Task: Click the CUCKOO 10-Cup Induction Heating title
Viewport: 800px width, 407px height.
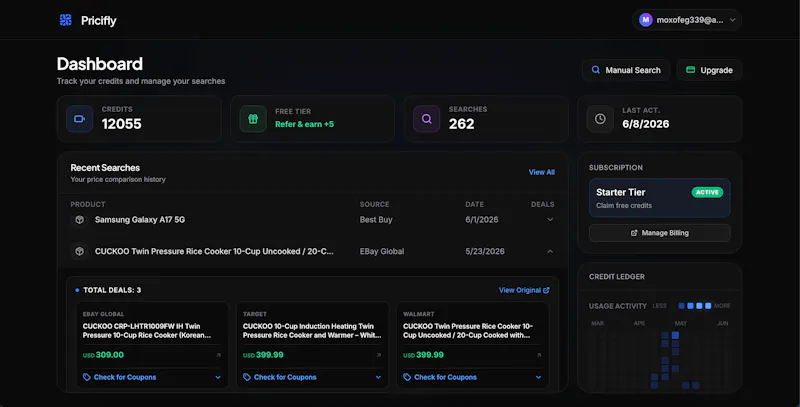Action: click(312, 330)
